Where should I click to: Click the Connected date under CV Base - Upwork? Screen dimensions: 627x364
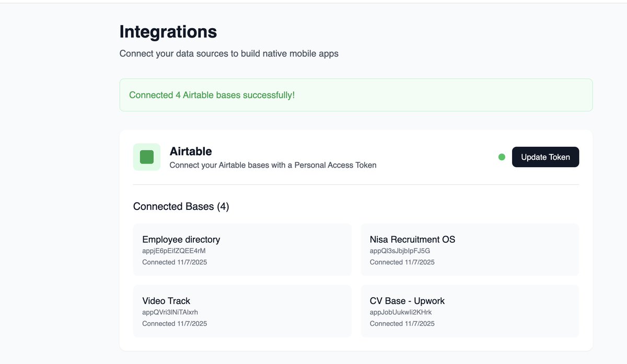coord(402,324)
